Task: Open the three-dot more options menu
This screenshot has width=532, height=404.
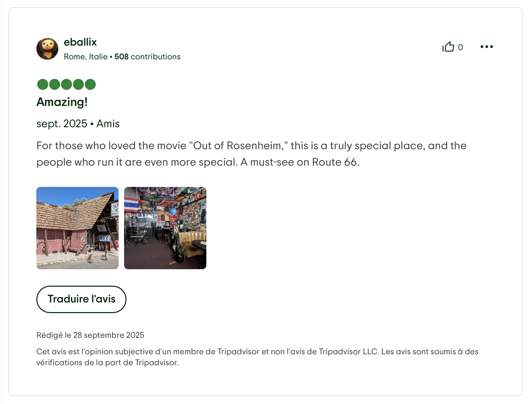Action: [486, 47]
